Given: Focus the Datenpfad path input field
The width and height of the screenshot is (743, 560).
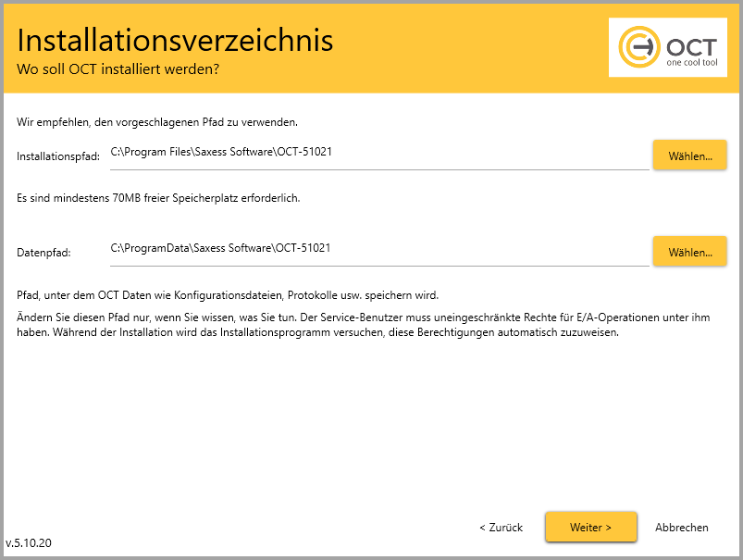Looking at the screenshot, I should 378,249.
